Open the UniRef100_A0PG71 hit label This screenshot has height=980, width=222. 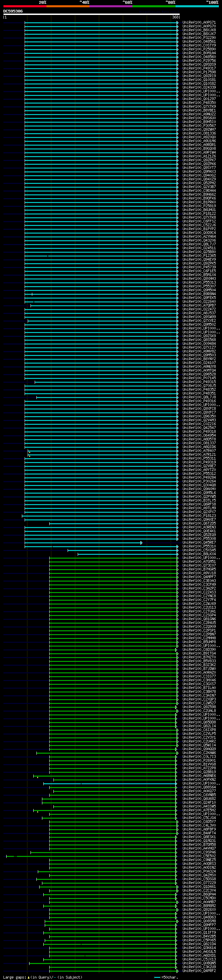(x=199, y=23)
